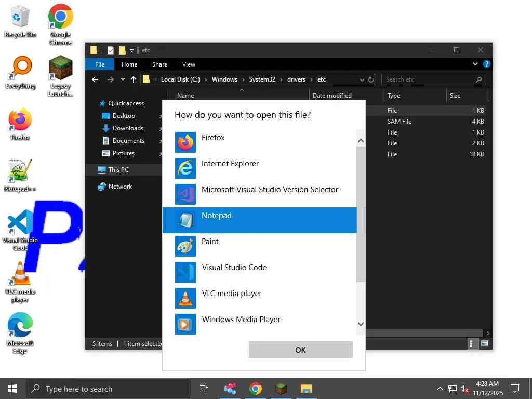Click System32 in the address path
This screenshot has width=532, height=399.
tap(262, 79)
